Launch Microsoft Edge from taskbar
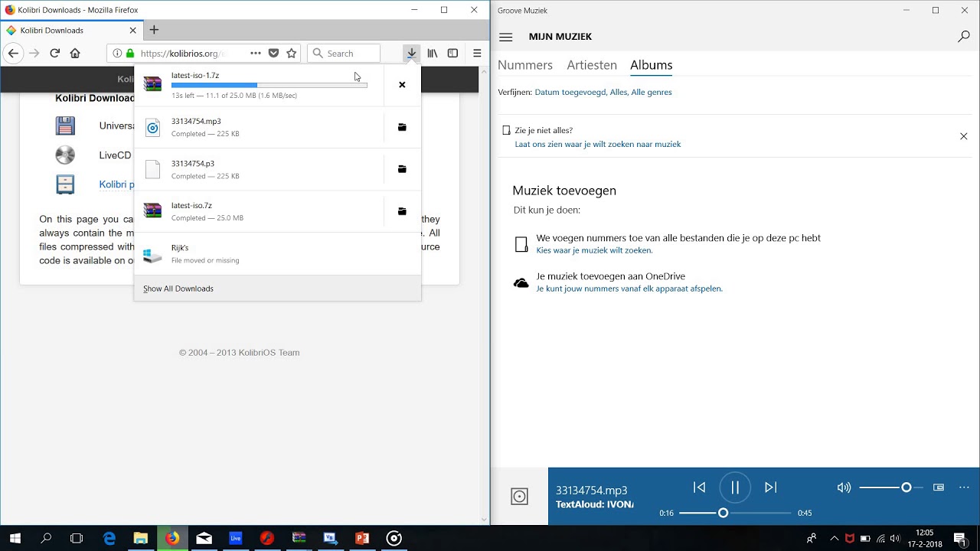The width and height of the screenshot is (980, 551). tap(109, 539)
